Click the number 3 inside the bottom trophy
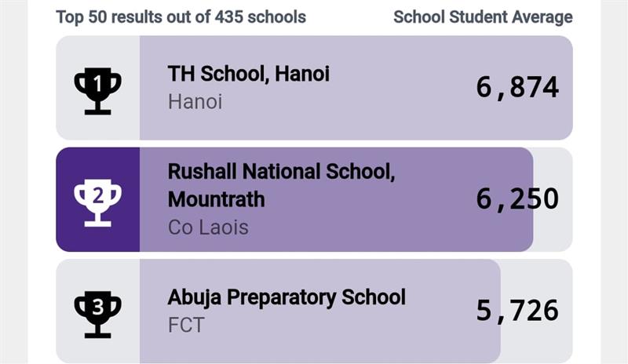 click(97, 304)
